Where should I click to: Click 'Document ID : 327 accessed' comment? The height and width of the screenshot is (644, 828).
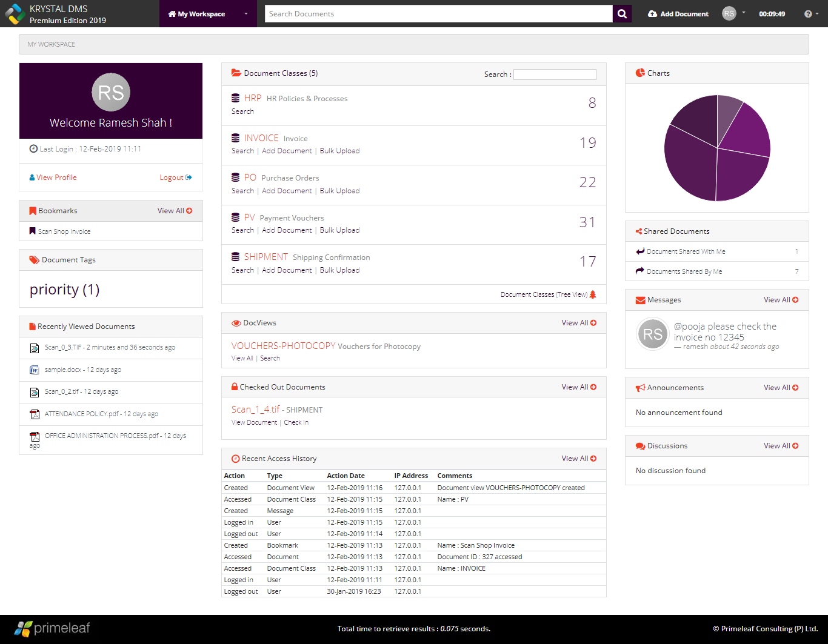(479, 557)
